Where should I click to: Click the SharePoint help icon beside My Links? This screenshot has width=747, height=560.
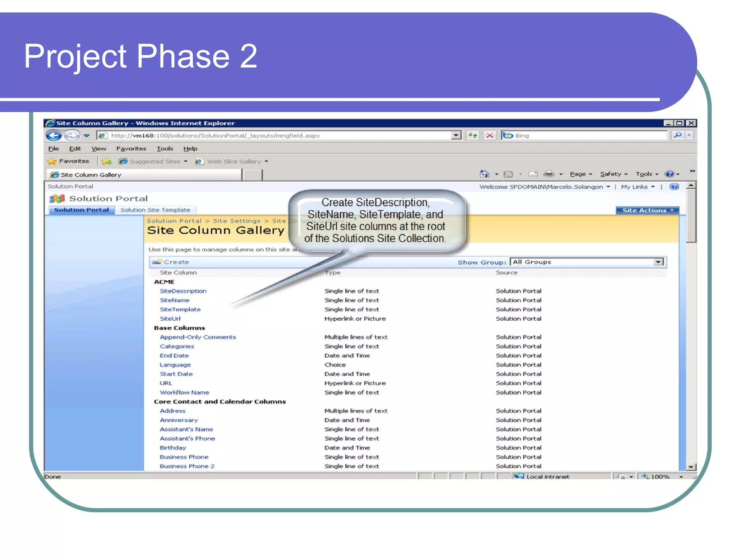[x=674, y=187]
